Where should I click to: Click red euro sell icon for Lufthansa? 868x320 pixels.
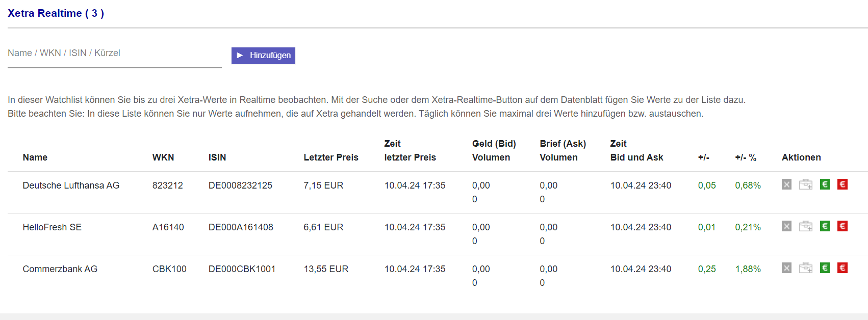tap(842, 184)
